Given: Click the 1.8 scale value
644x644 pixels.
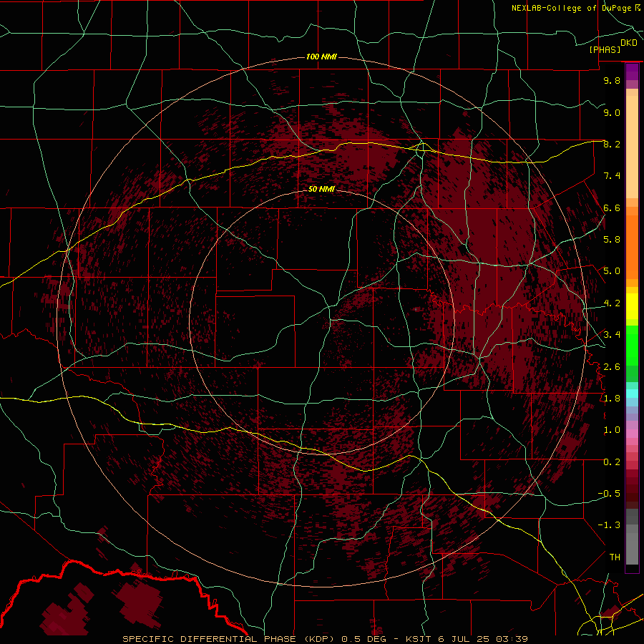Looking at the screenshot, I should (612, 399).
